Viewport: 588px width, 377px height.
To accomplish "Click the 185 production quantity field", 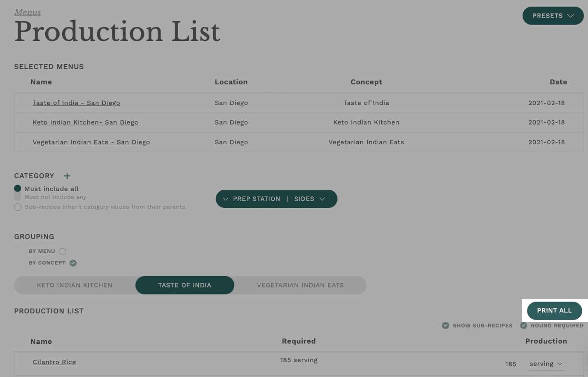I will [510, 364].
